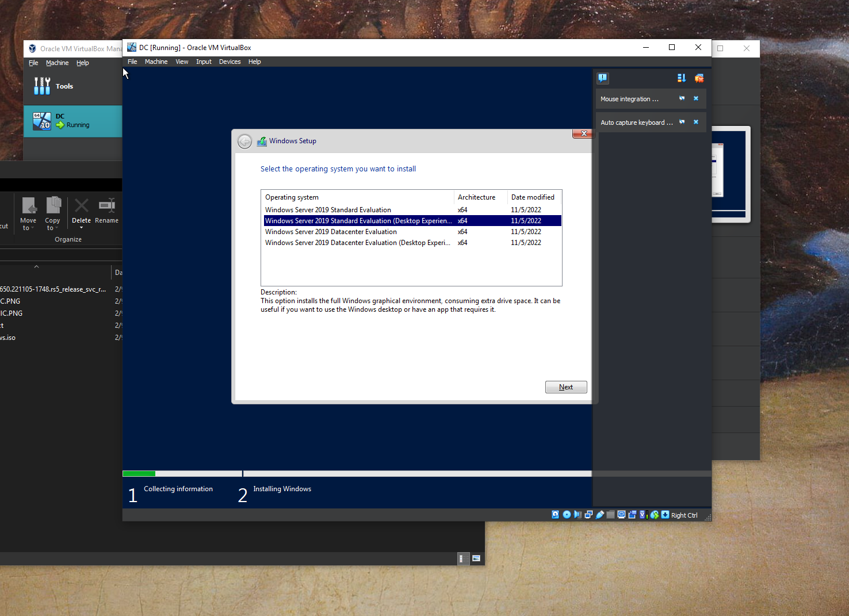849x616 pixels.
Task: Open the Help menu of the DC VM window
Action: pyautogui.click(x=254, y=62)
